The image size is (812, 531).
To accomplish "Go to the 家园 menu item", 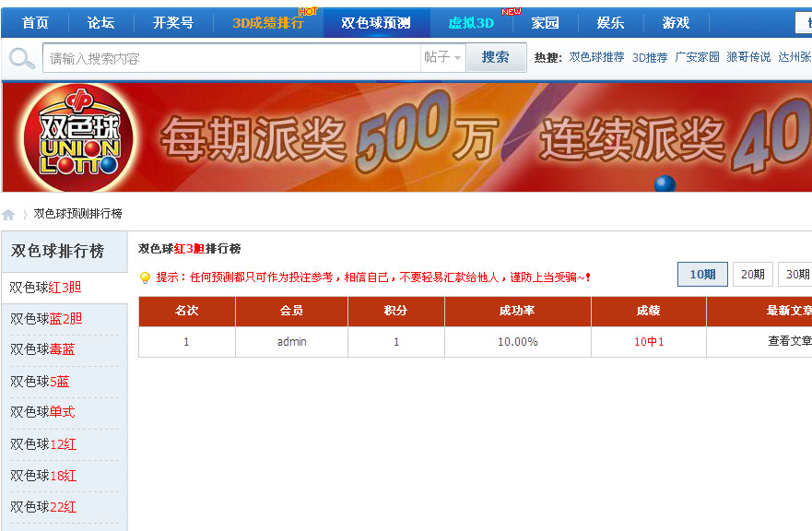I will pos(546,23).
